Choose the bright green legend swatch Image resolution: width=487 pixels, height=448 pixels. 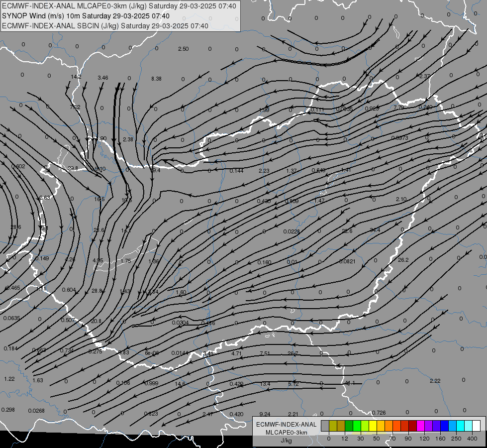[357, 426]
